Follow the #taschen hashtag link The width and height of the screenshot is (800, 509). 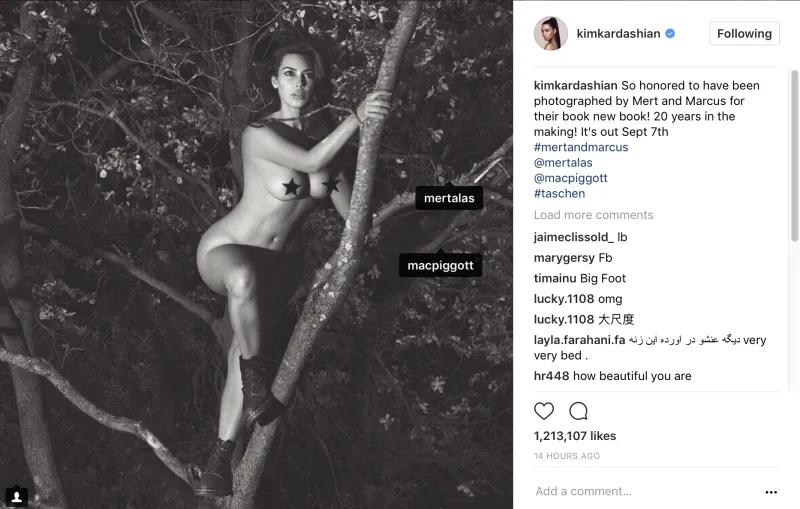tap(559, 194)
